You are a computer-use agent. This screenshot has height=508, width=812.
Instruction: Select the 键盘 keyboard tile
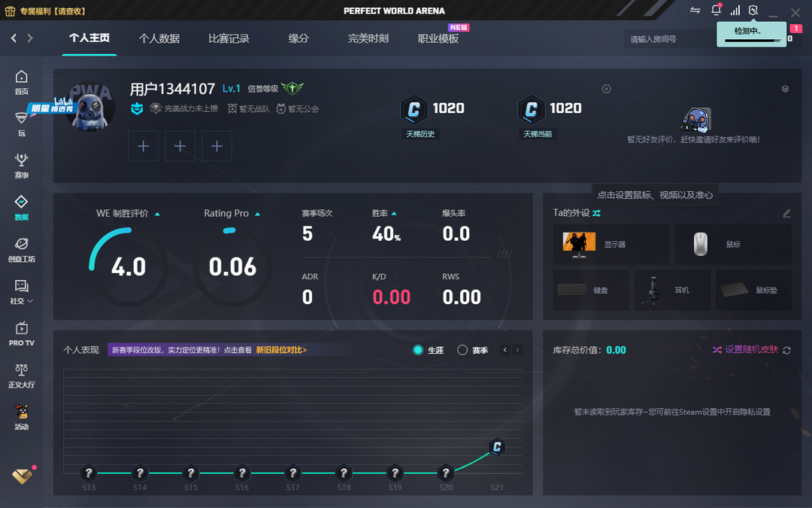pyautogui.click(x=592, y=291)
